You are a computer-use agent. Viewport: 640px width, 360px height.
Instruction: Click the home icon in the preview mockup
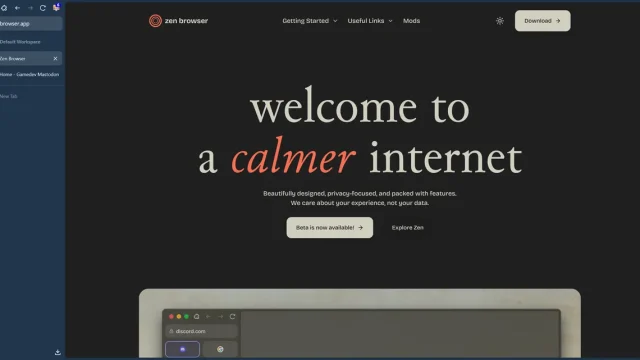point(196,316)
